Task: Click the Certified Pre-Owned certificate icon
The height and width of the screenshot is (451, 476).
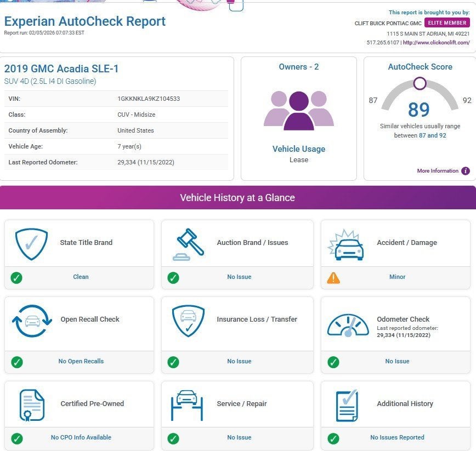Action: [x=32, y=404]
